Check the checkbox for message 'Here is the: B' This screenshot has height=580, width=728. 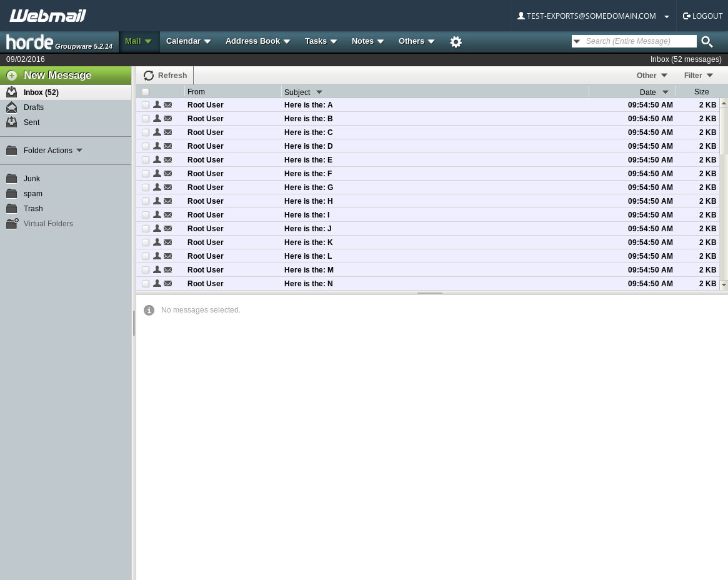click(x=145, y=118)
